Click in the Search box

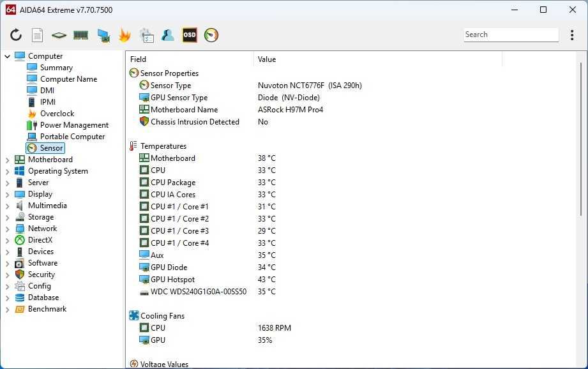[x=511, y=34]
